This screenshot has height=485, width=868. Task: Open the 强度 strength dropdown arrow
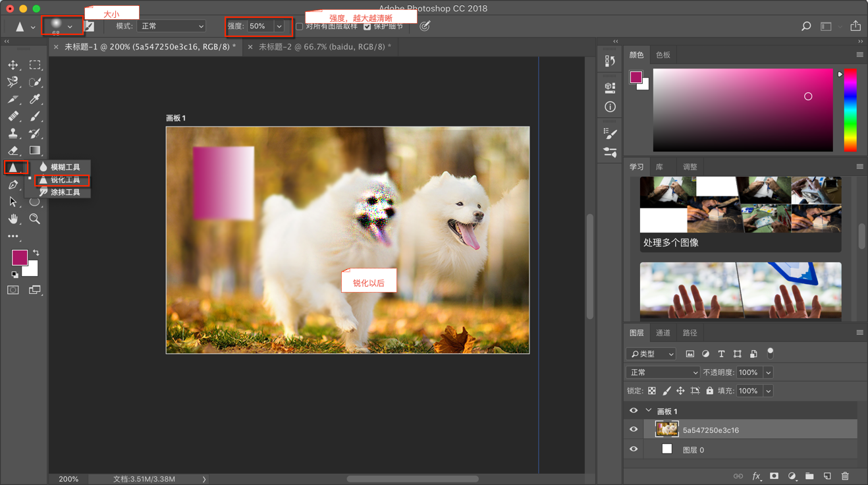pos(279,26)
